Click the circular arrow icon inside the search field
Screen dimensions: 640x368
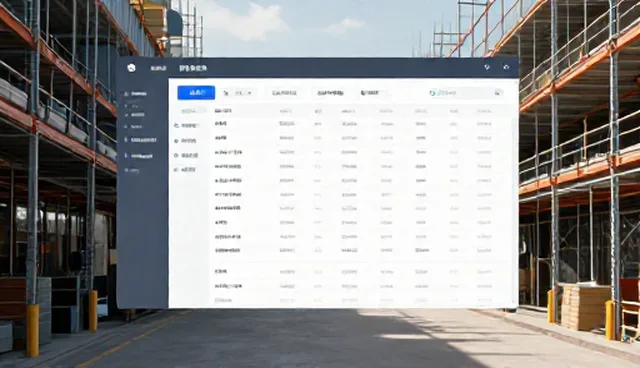pyautogui.click(x=433, y=93)
